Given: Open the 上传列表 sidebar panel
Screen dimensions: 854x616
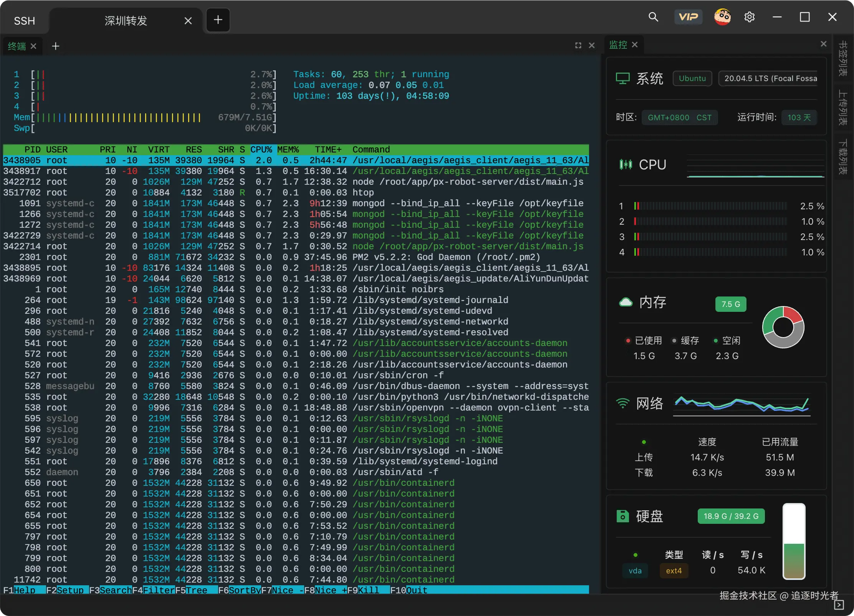Looking at the screenshot, I should click(x=843, y=108).
